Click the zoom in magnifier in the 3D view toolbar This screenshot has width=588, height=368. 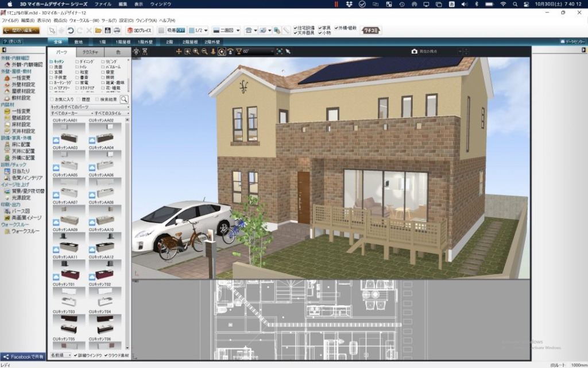196,51
